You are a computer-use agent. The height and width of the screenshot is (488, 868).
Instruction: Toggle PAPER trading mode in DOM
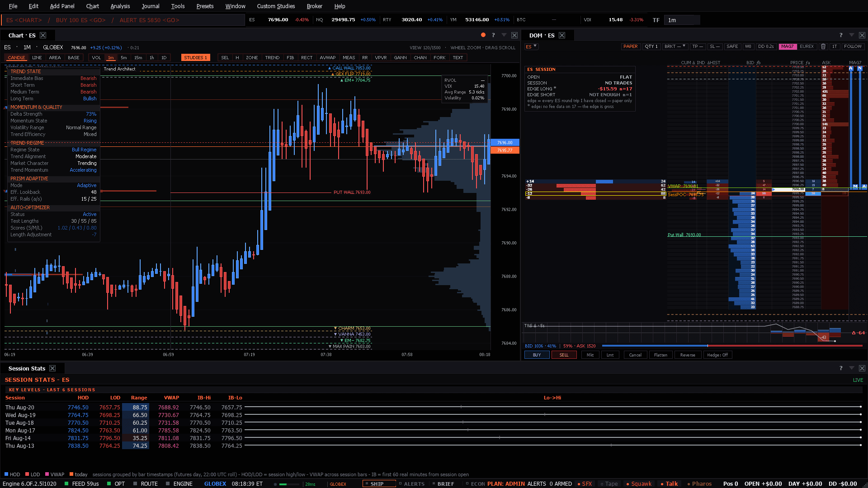coord(630,47)
